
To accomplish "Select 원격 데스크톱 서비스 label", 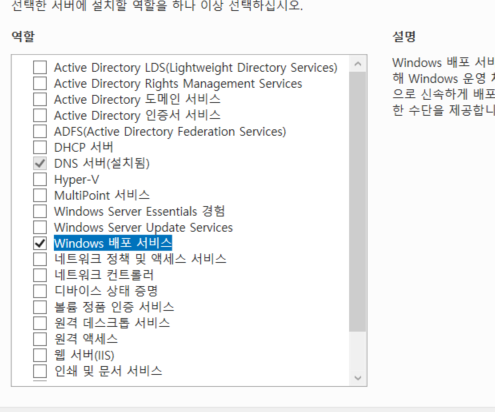I will tap(112, 323).
